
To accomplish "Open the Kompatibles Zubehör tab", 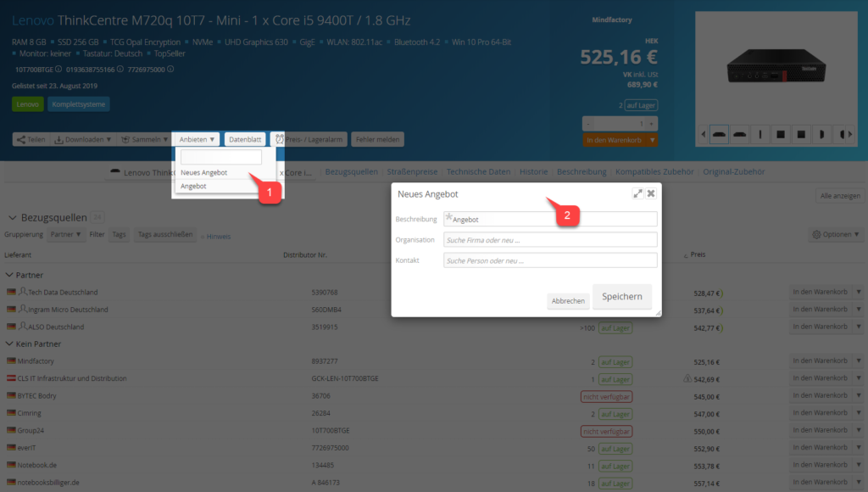I will (654, 171).
